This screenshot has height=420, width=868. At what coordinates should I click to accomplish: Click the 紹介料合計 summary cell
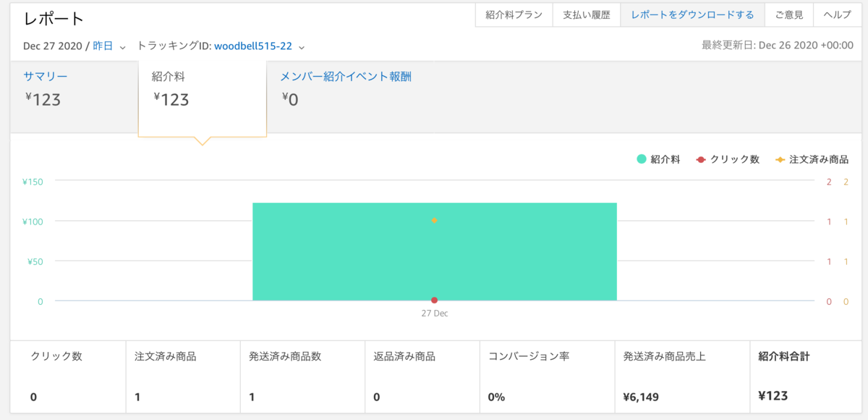coord(805,376)
